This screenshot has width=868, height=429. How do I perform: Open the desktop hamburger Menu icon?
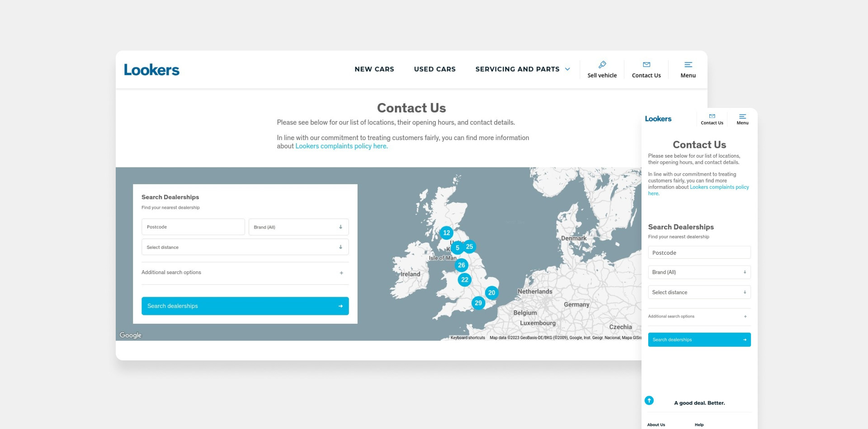click(688, 65)
